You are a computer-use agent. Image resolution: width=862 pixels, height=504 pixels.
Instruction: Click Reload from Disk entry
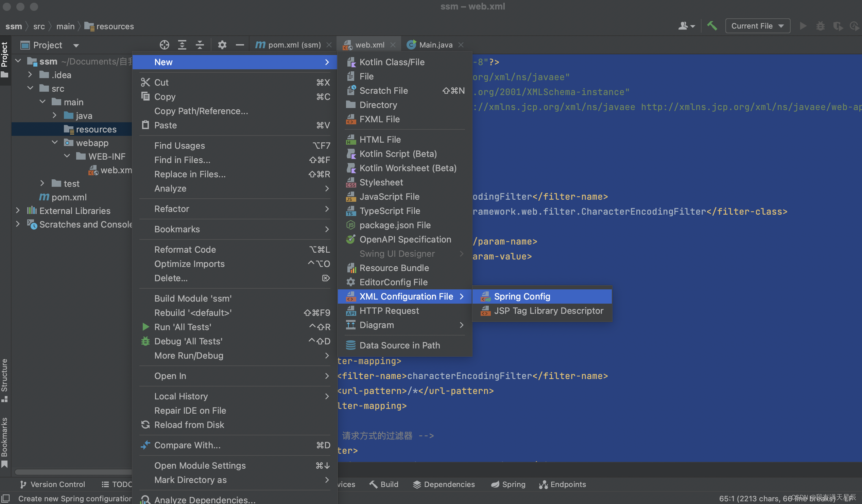(235, 425)
